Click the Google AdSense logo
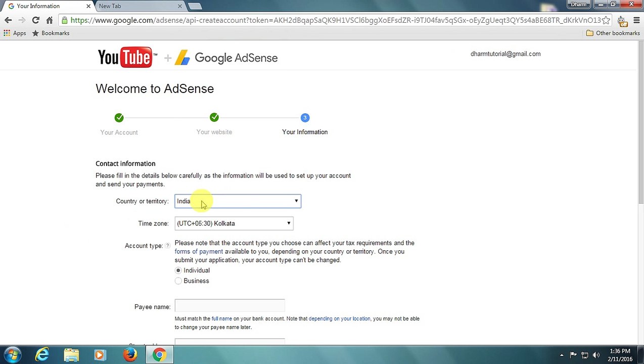Screen dimensions: 644x364 click(x=226, y=58)
